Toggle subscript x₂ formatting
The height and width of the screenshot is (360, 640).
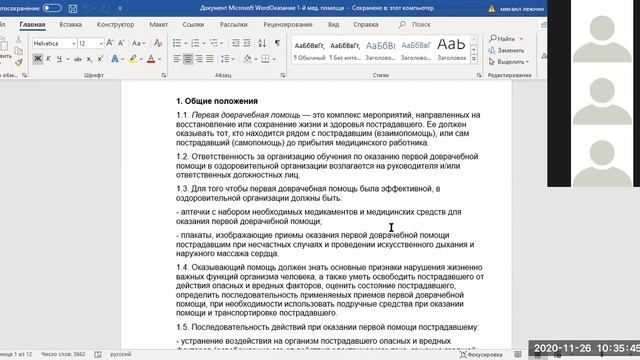[89, 59]
